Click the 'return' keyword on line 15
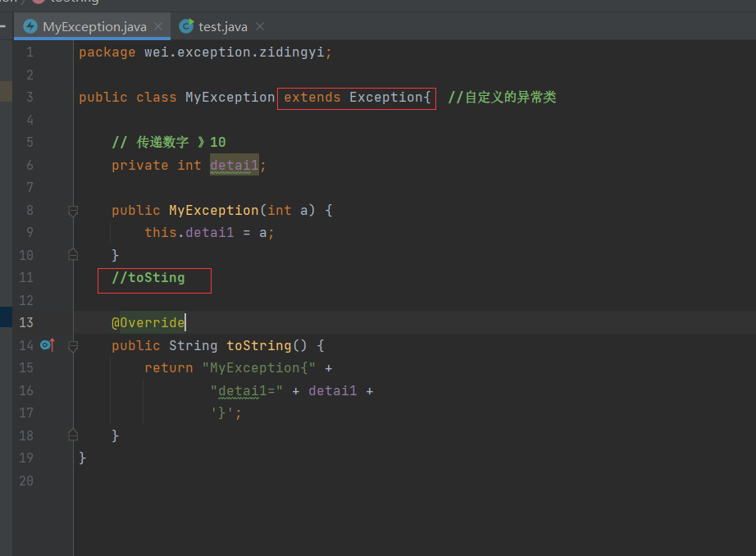The image size is (756, 556). 169,368
